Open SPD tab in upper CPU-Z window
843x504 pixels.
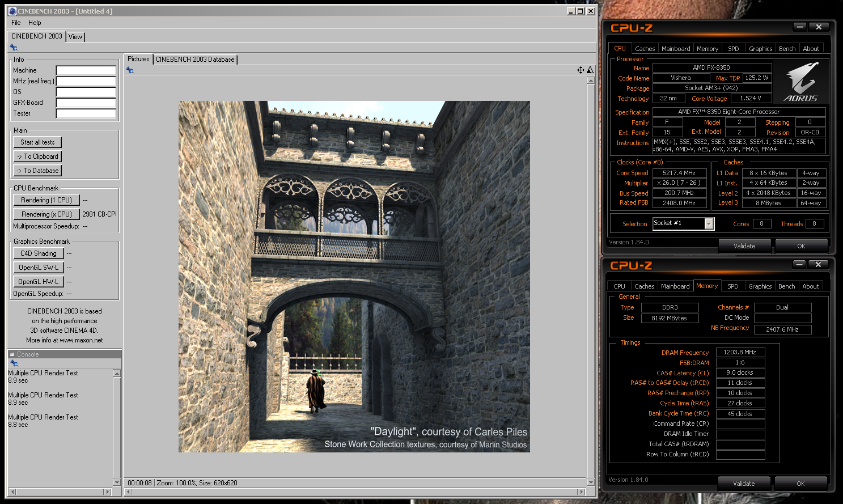point(734,49)
